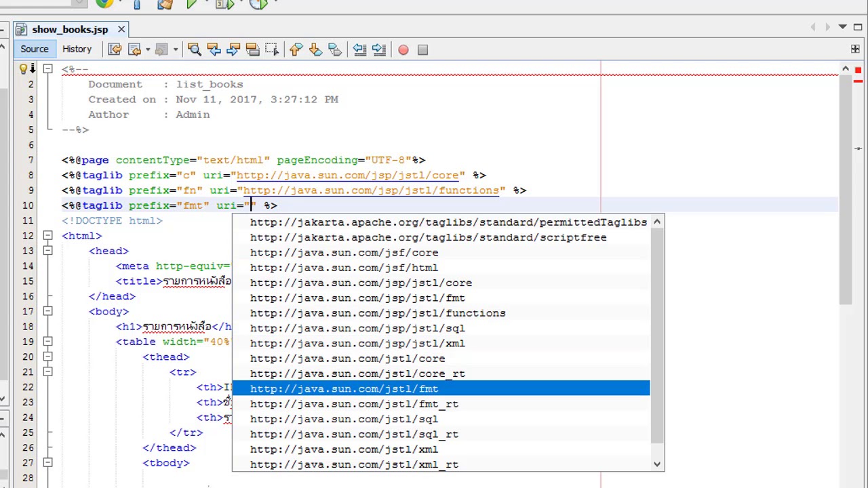Screen dimensions: 868x488
Task: Collapse the comment fold at line 1
Action: coord(47,68)
